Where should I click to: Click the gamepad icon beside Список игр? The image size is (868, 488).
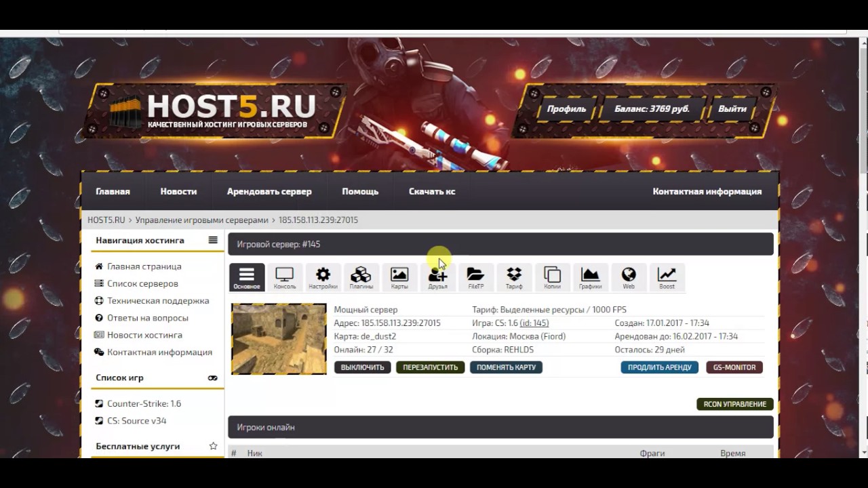click(x=213, y=378)
